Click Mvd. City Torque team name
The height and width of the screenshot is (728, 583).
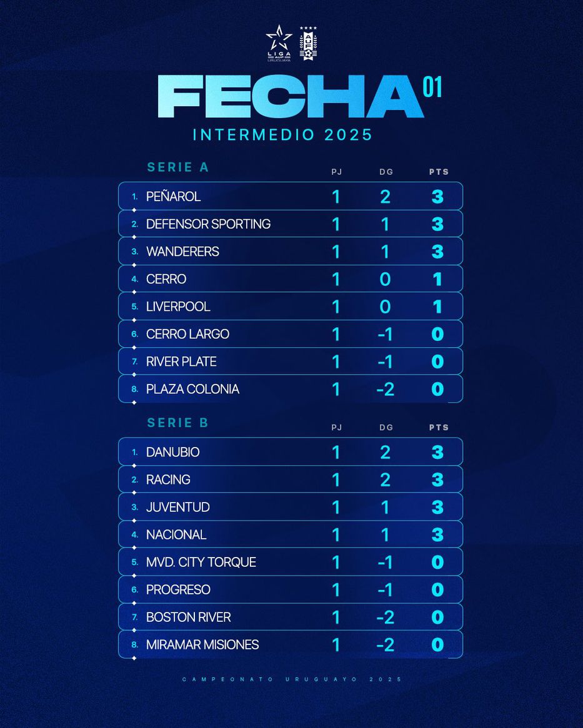click(x=201, y=563)
